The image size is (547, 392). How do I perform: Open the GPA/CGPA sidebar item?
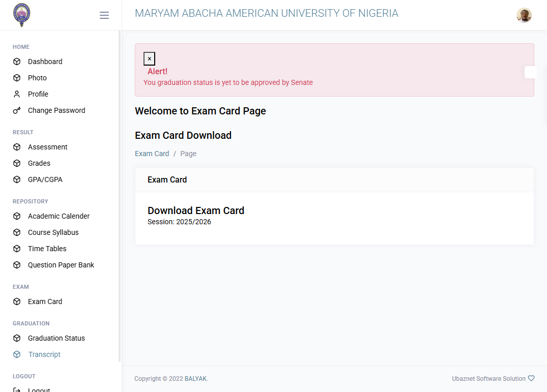point(45,180)
